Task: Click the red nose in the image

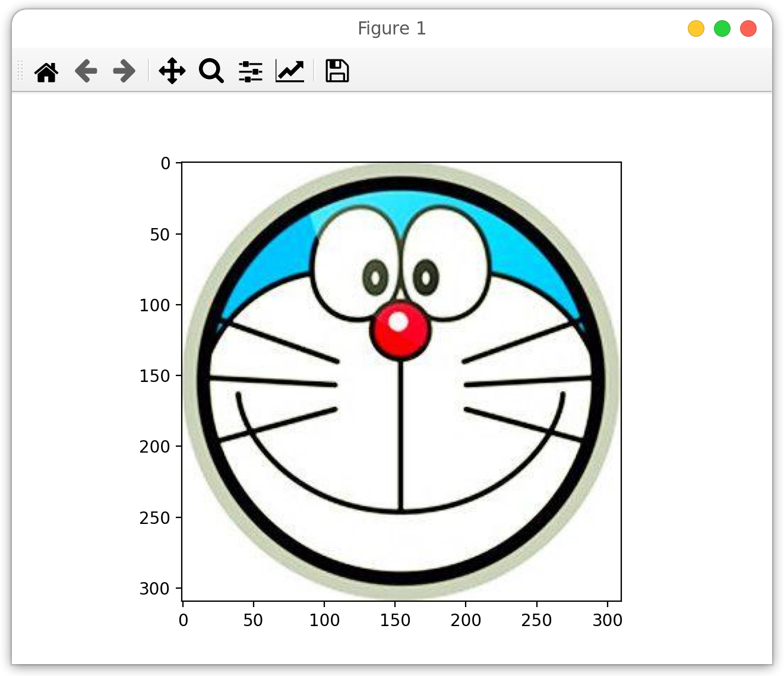Action: tap(400, 330)
